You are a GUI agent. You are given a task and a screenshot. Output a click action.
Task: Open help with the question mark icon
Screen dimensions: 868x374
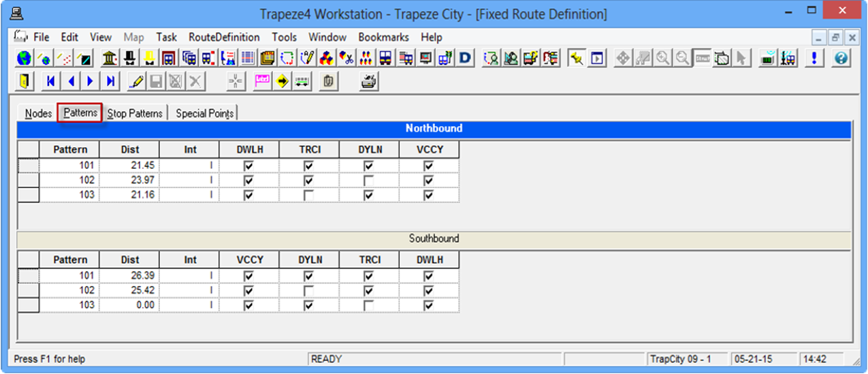[x=841, y=59]
